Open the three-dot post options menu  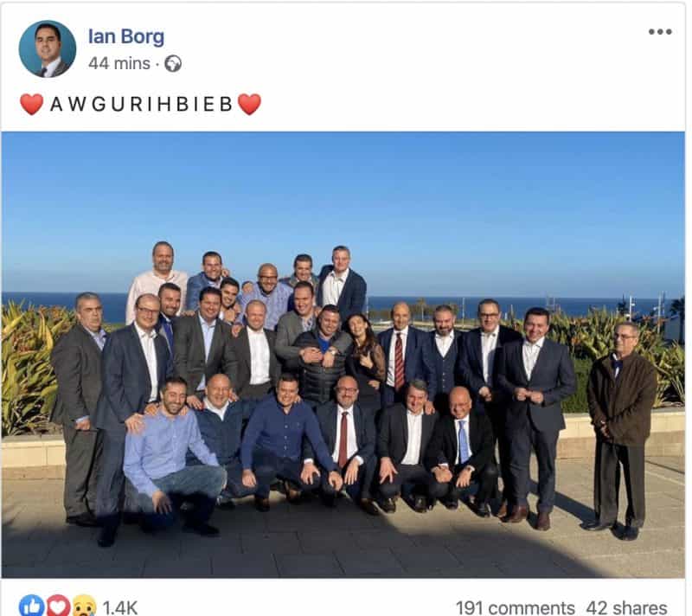[x=660, y=31]
